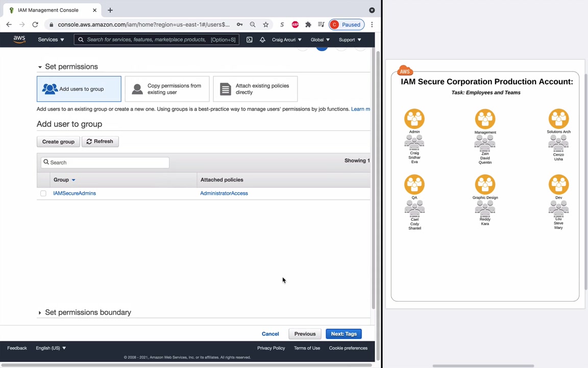Click the Dev group icon in diagram
This screenshot has width=588, height=368.
pos(558,185)
